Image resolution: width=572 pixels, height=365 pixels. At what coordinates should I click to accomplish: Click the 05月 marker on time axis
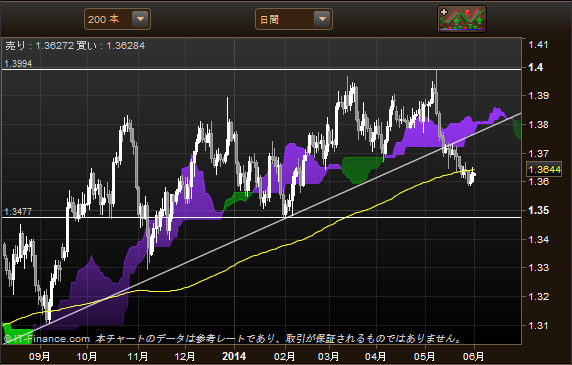[x=424, y=356]
